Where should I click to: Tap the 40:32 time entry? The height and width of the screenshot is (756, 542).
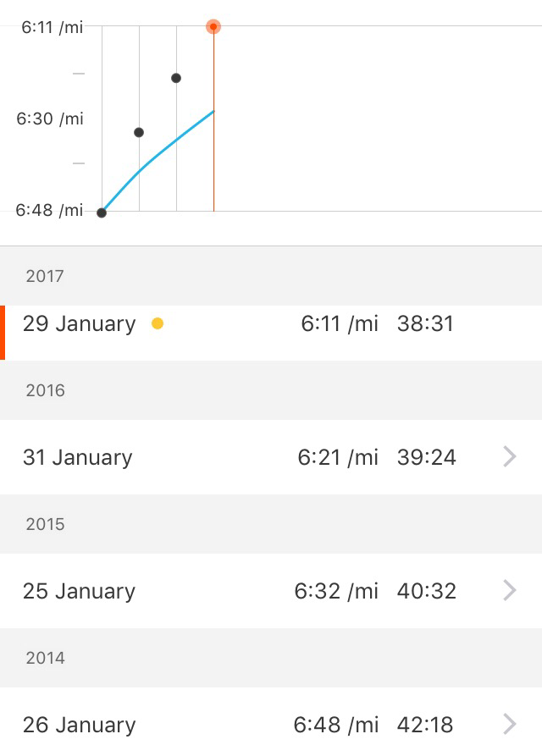[x=426, y=591]
